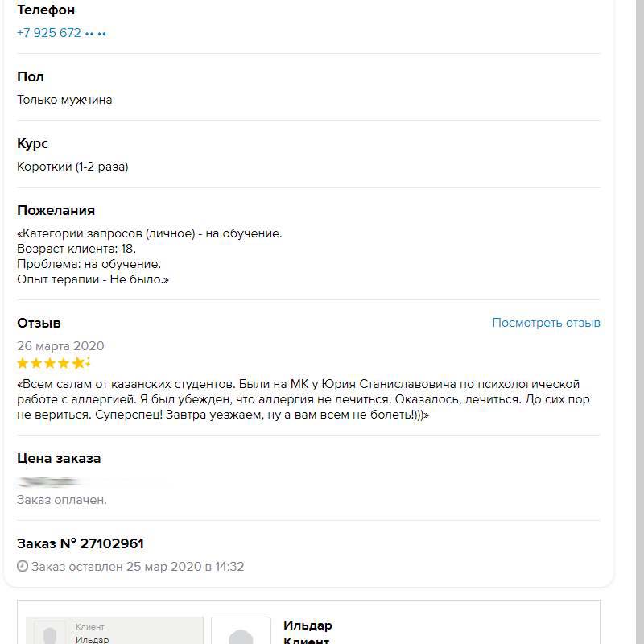644x644 pixels.
Task: Open the "Посмотреть отзыв" link
Action: (x=546, y=323)
